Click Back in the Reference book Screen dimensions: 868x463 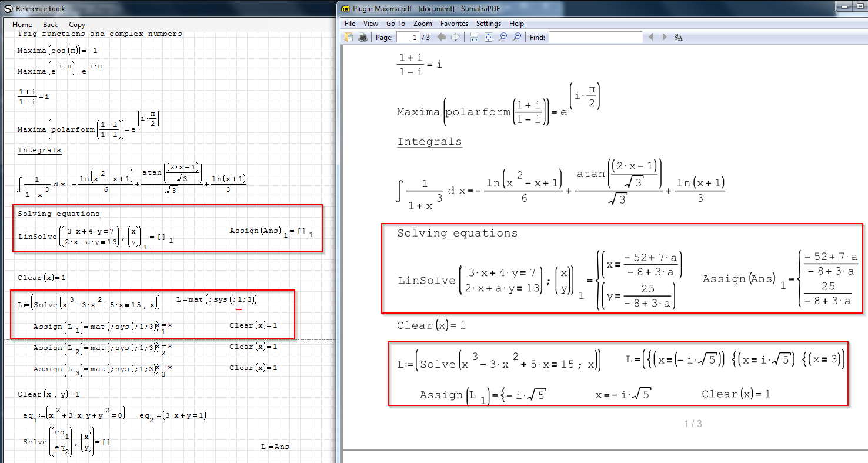click(51, 25)
